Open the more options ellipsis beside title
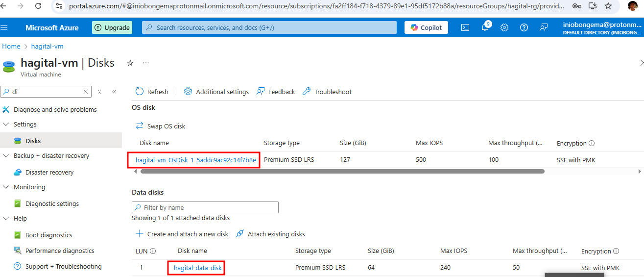This screenshot has height=277, width=644. tap(146, 63)
